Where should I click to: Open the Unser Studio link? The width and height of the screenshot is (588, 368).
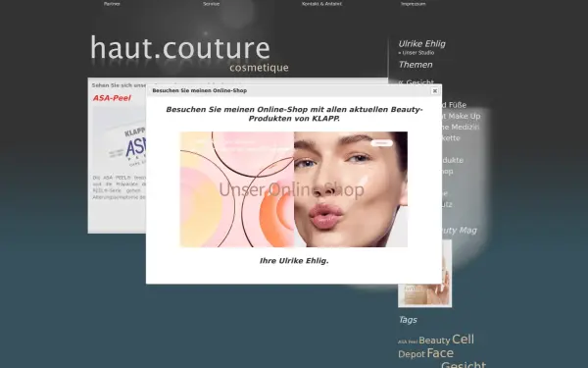[x=418, y=53]
